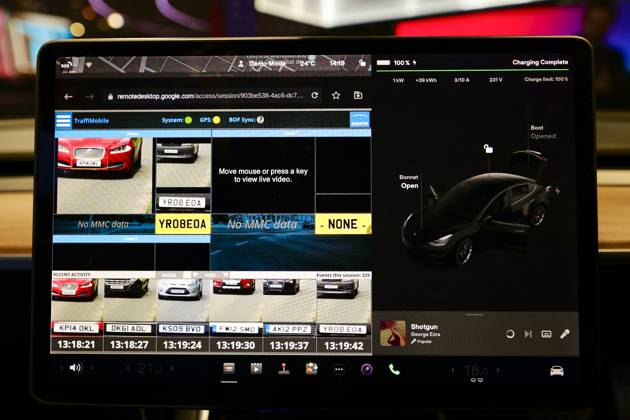Click the TraffiMobile title

[91, 121]
